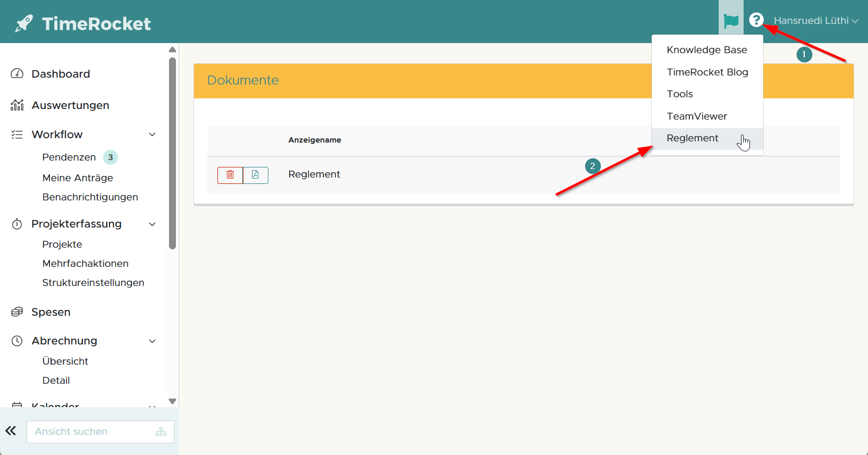Viewport: 868px width, 455px height.
Task: Click sidebar scrollbar down arrow
Action: coord(172,401)
